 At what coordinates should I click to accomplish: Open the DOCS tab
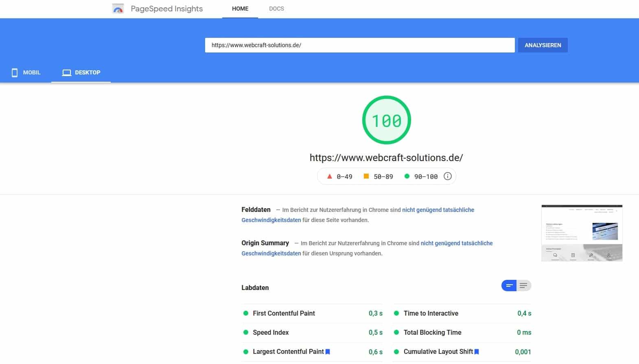(x=276, y=9)
